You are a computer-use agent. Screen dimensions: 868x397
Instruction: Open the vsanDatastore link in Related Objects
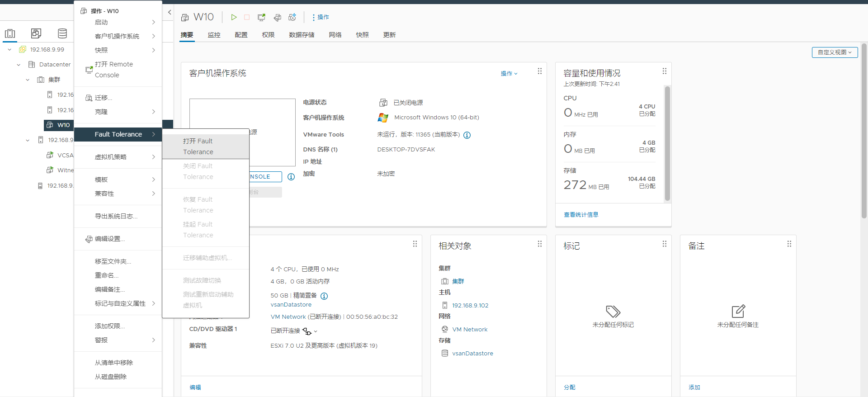coord(472,354)
